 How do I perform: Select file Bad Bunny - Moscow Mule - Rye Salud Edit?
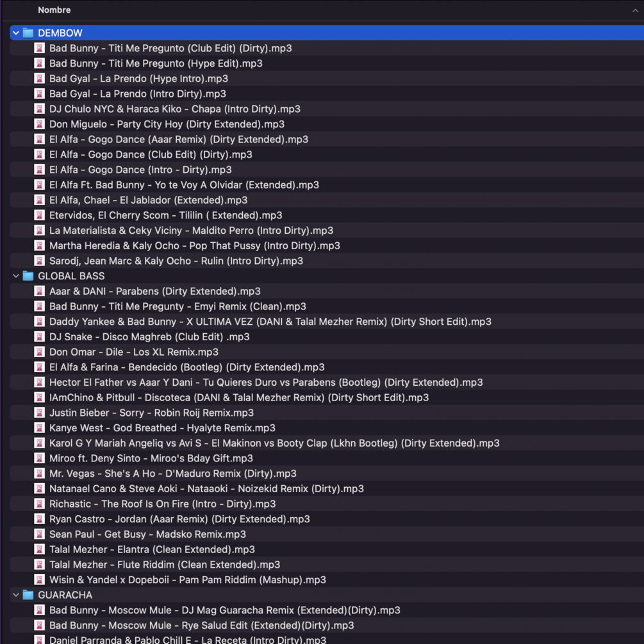click(202, 625)
